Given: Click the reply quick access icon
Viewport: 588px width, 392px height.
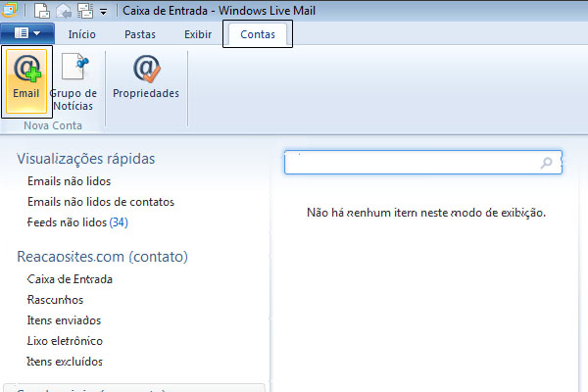Looking at the screenshot, I should tap(62, 13).
